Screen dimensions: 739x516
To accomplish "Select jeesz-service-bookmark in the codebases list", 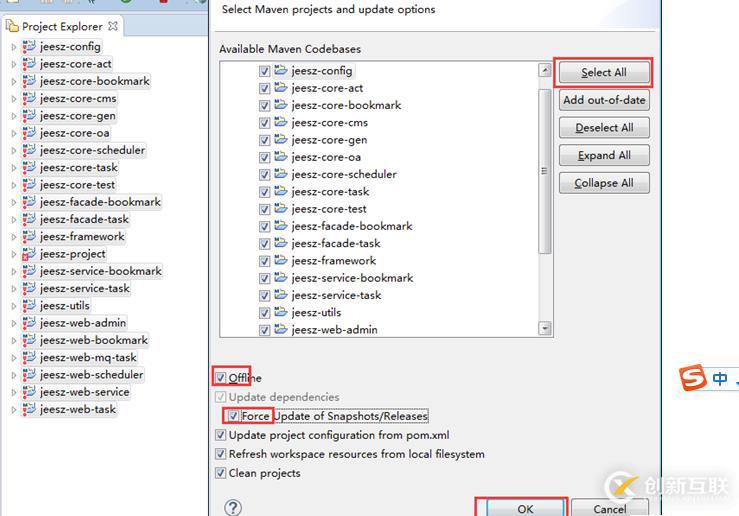I will pyautogui.click(x=352, y=278).
